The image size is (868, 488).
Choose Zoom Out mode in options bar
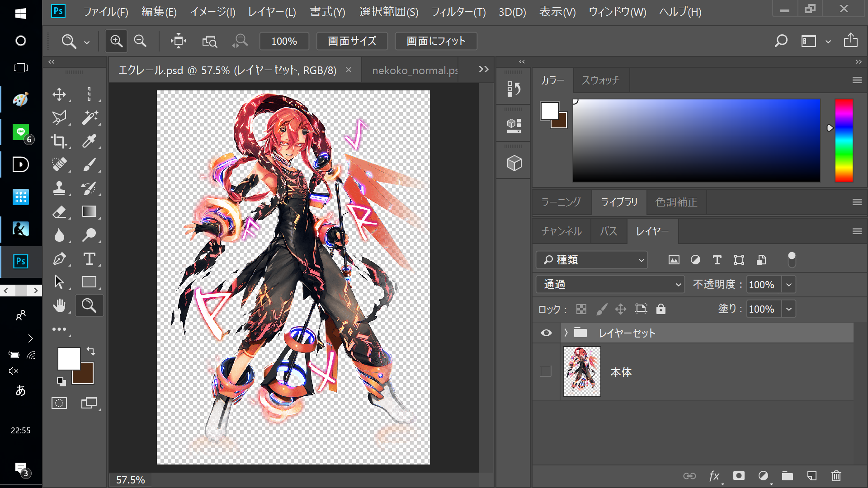tap(140, 41)
